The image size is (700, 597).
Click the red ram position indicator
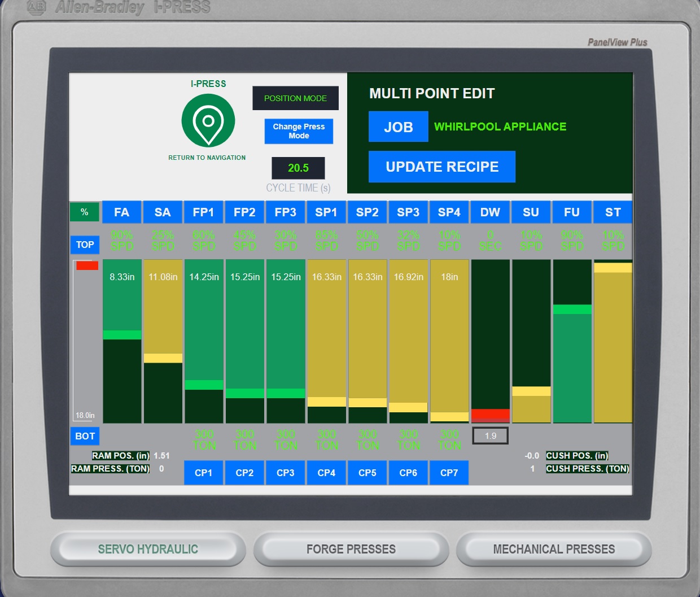point(87,265)
